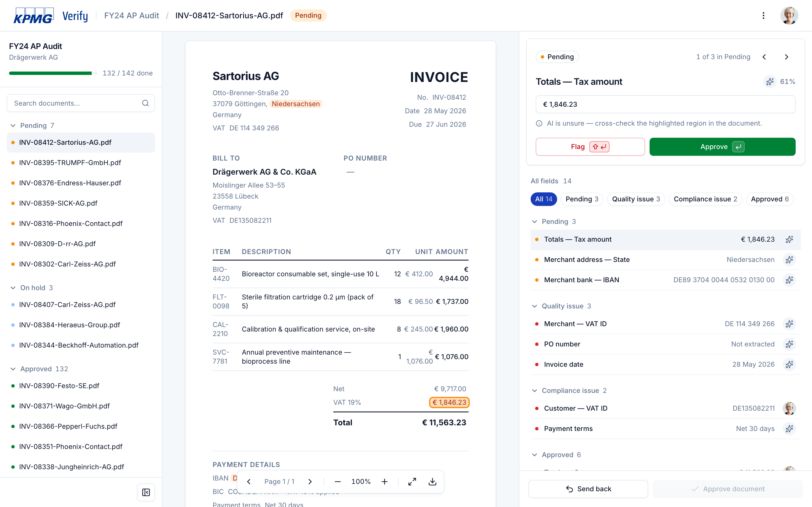Collapse the Quality issue fields section
The image size is (812, 507).
(x=535, y=306)
